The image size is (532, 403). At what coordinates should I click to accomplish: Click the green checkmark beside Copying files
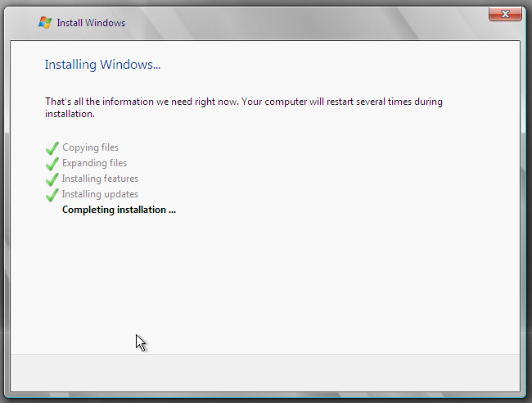[x=52, y=148]
